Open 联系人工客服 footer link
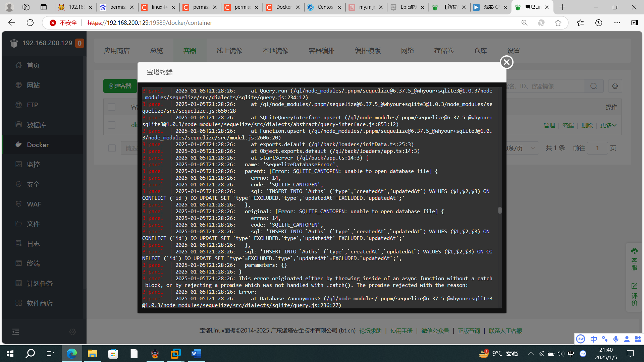This screenshot has height=362, width=644. 505,331
